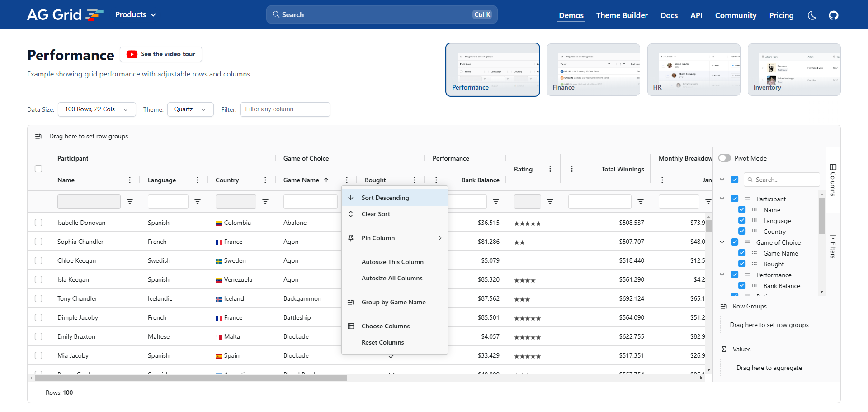Uncheck the Name column visibility checkbox
The height and width of the screenshot is (412, 868).
(742, 209)
